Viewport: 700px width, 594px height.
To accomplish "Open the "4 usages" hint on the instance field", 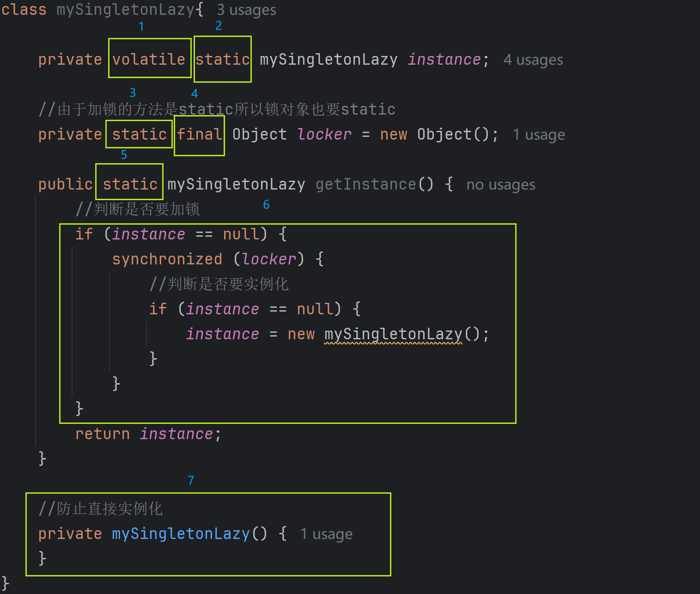I will [533, 60].
